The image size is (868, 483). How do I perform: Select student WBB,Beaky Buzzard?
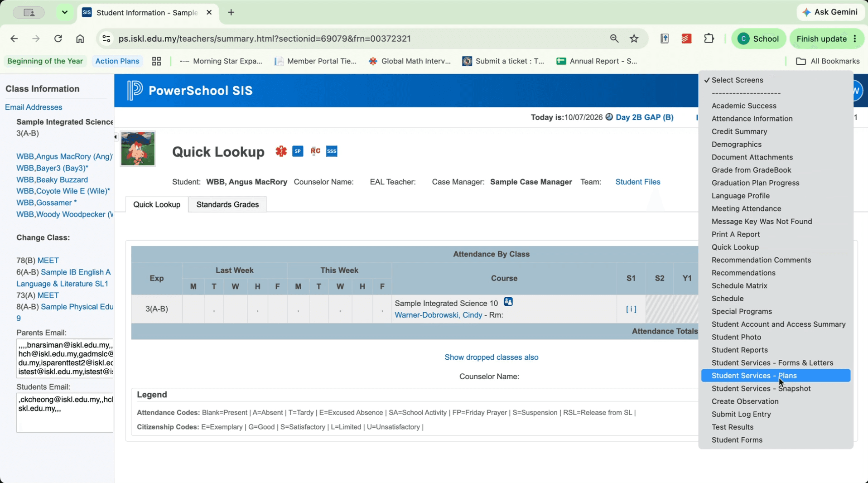pos(52,179)
